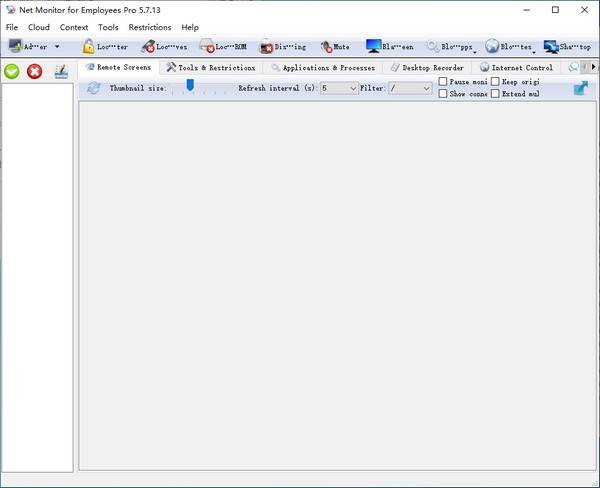The height and width of the screenshot is (488, 600).
Task: Open the Restrictions menu
Action: (150, 27)
